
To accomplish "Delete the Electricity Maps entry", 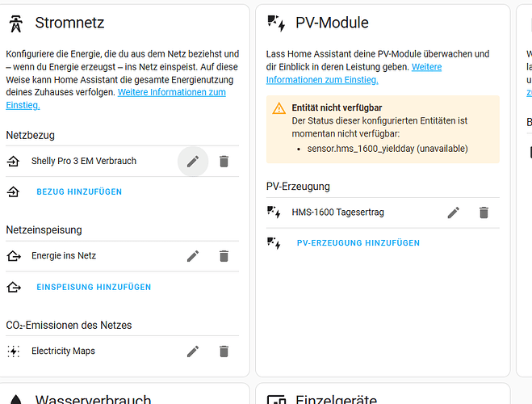I will click(224, 351).
